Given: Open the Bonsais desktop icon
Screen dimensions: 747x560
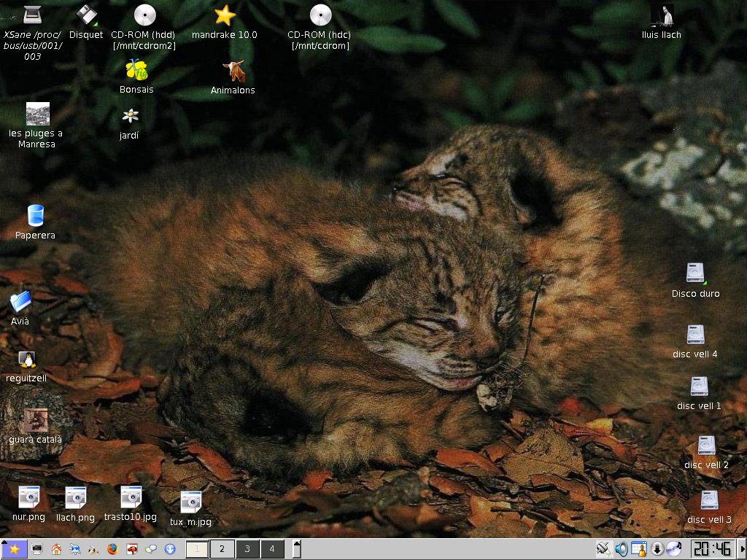Looking at the screenshot, I should coord(136,70).
